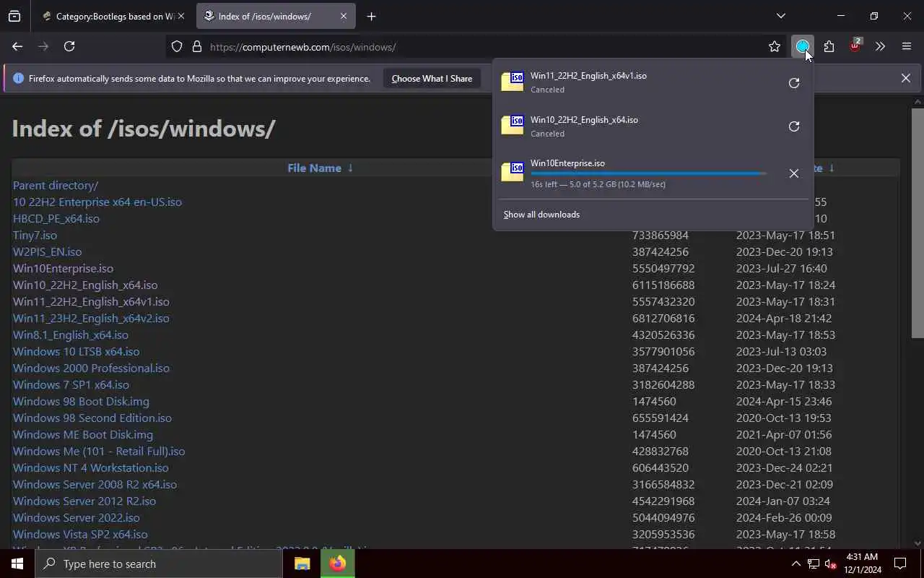Screen dimensions: 924x578
Task: Click the page vertical scrollbar
Action: [x=918, y=223]
